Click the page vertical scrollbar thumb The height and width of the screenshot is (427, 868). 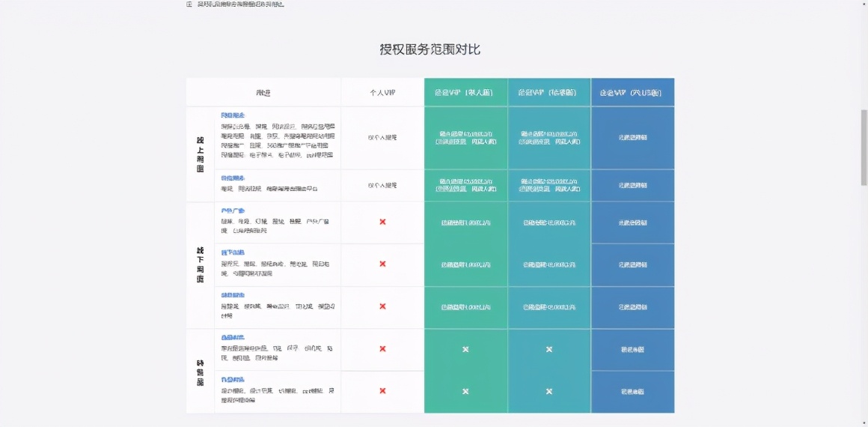(x=864, y=147)
